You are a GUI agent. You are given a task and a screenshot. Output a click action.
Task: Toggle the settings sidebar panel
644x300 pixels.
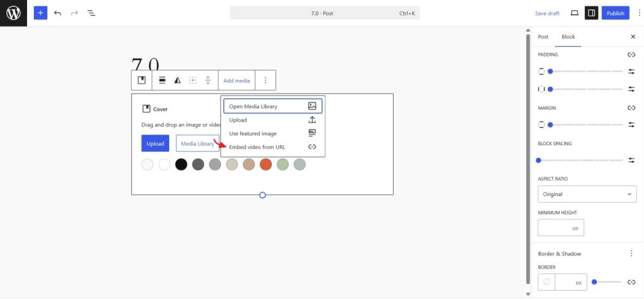pos(591,13)
